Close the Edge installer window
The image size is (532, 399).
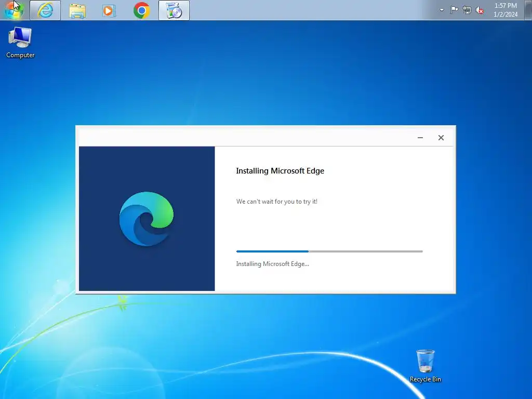(x=441, y=138)
